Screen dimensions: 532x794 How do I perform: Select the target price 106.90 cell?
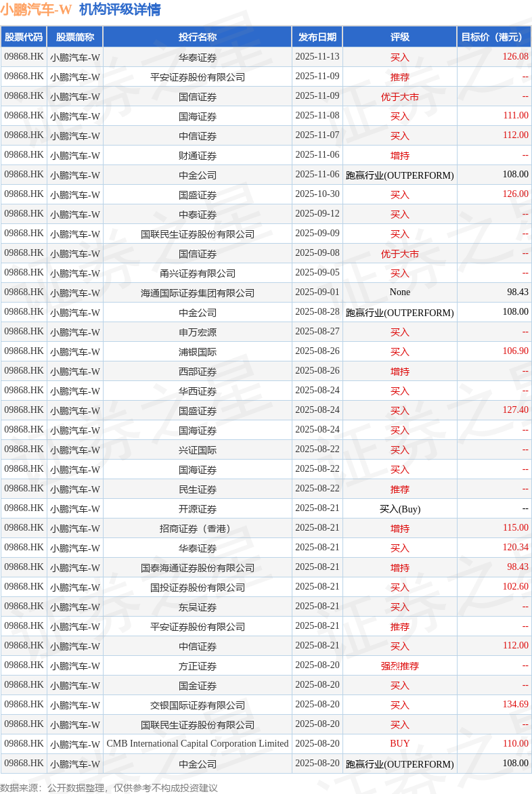point(494,351)
